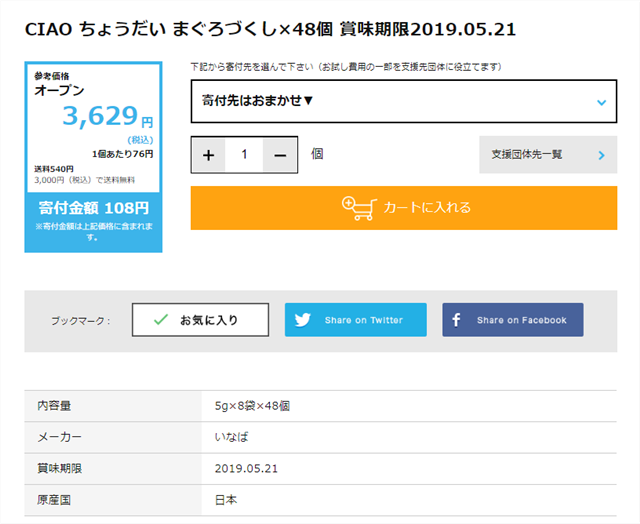Click the 原産国 row label
Viewport: 640px width, 524px height.
[x=54, y=500]
